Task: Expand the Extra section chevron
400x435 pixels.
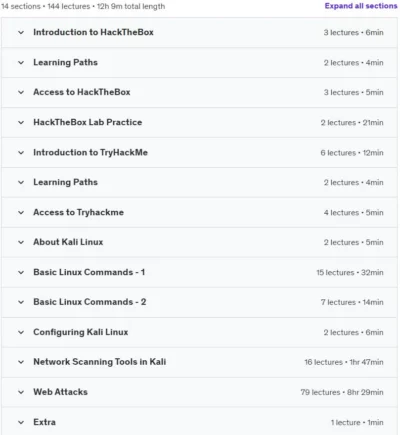Action: 21,422
